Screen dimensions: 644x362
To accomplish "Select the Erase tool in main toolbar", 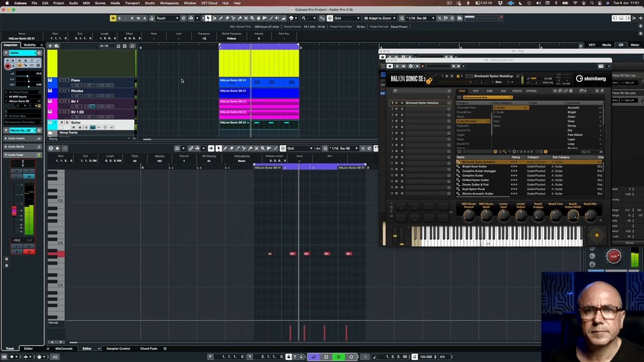I will pyautogui.click(x=227, y=18).
